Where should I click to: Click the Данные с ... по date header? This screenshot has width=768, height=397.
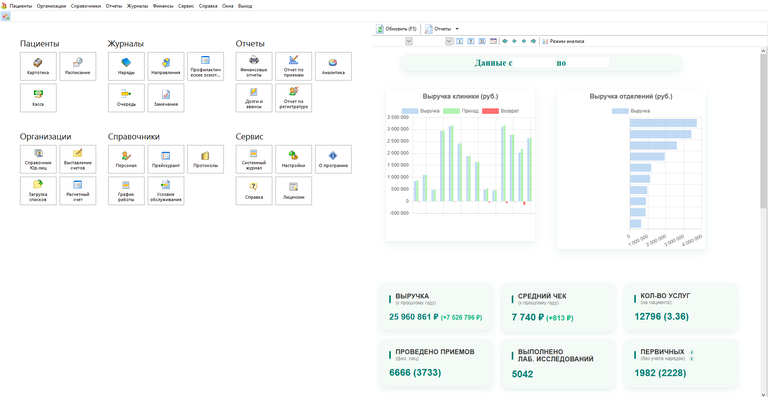pyautogui.click(x=542, y=63)
